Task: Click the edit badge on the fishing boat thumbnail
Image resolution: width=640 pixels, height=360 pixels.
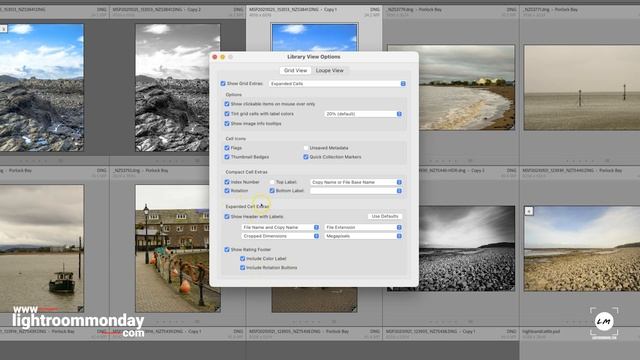Action: [x=80, y=309]
